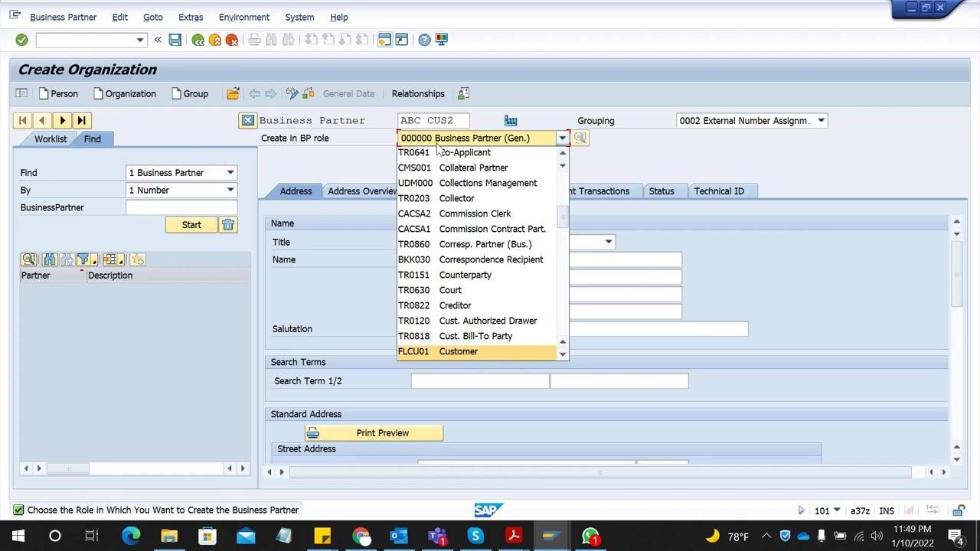Open the Business Partner menu
This screenshot has width=980, height=551.
(63, 17)
